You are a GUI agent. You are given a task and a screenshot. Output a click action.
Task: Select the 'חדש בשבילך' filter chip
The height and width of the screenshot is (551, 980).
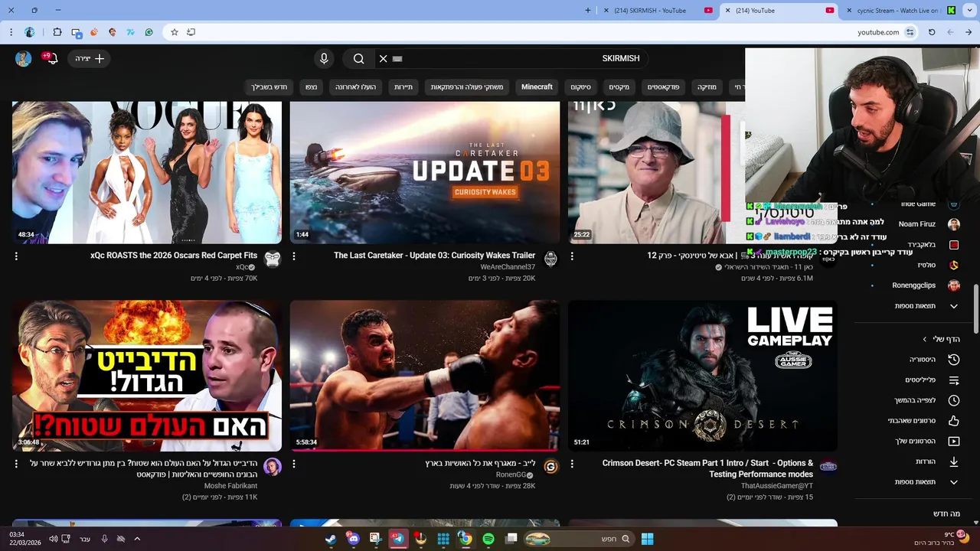[x=269, y=87]
